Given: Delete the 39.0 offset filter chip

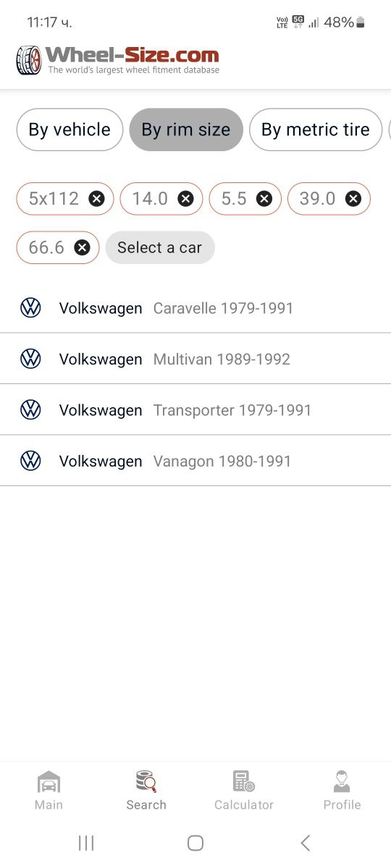Looking at the screenshot, I should pos(353,199).
